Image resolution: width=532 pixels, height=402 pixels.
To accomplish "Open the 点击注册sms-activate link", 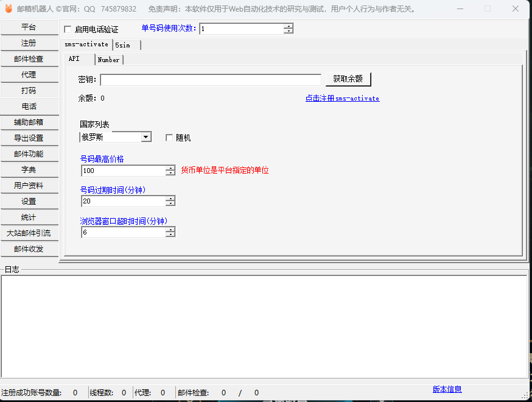I will pos(342,98).
